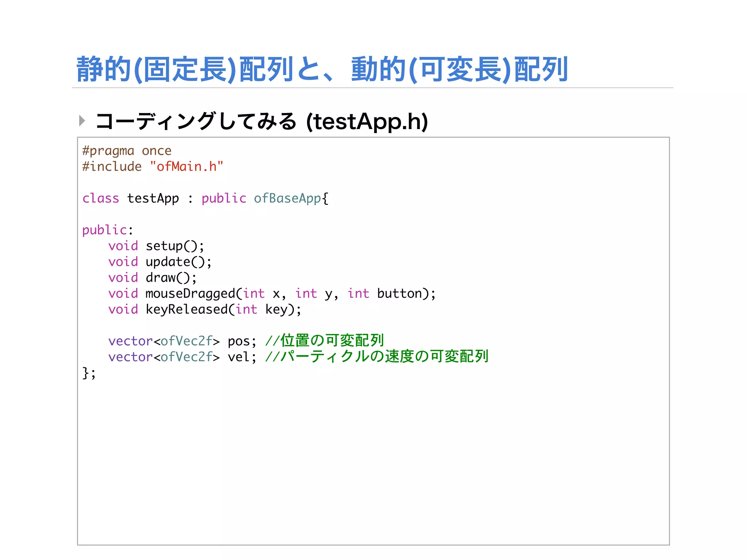Click the slide title 静的(固定長)配列と、動的(可変長)配列
Image resolution: width=747 pixels, height=560 pixels.
pyautogui.click(x=322, y=69)
